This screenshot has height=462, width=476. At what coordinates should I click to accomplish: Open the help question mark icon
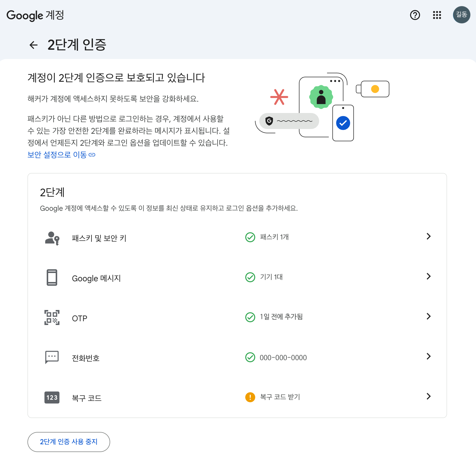(x=415, y=15)
